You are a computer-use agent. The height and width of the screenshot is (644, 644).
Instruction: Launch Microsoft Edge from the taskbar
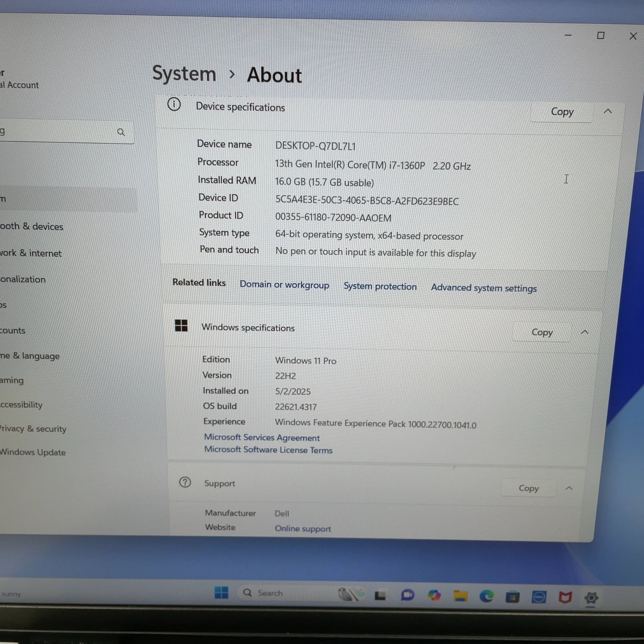point(486,596)
